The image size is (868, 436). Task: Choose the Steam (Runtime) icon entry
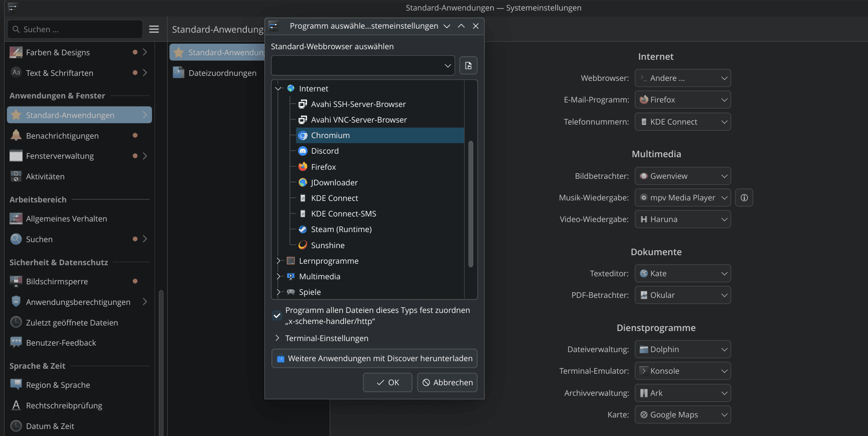click(x=303, y=230)
